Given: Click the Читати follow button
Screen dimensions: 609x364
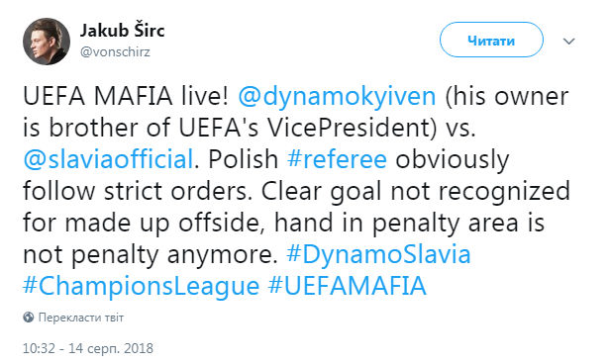Looking at the screenshot, I should coord(491,40).
